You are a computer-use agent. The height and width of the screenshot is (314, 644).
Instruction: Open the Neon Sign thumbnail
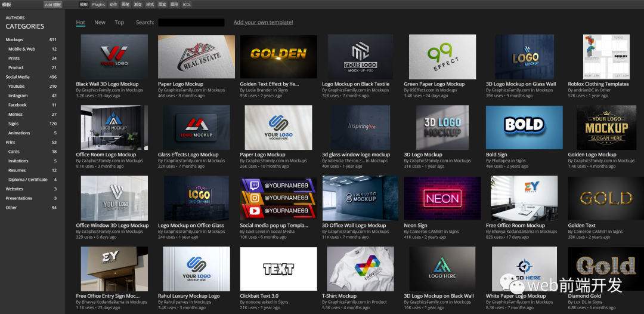click(442, 198)
